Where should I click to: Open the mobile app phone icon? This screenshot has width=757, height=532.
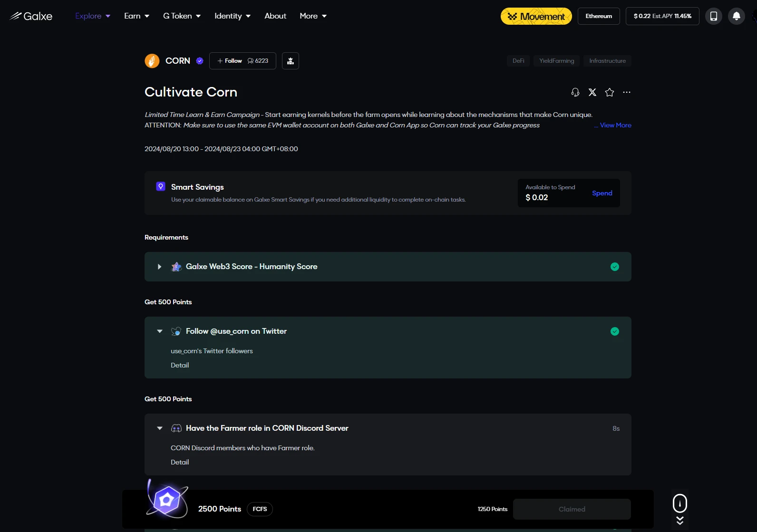[713, 16]
